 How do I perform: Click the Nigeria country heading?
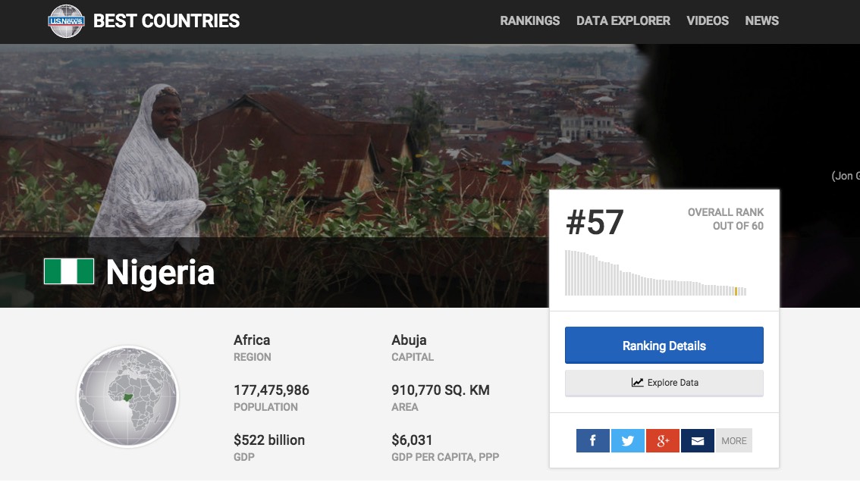tap(160, 272)
